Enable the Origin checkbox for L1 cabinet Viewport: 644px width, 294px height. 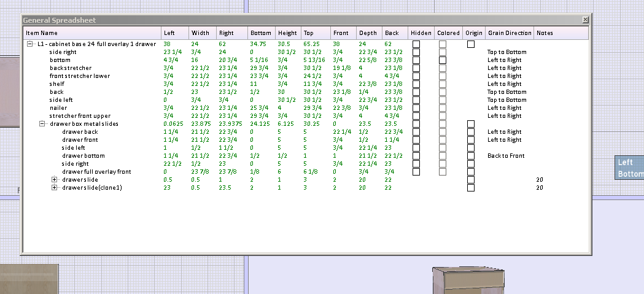(x=471, y=44)
